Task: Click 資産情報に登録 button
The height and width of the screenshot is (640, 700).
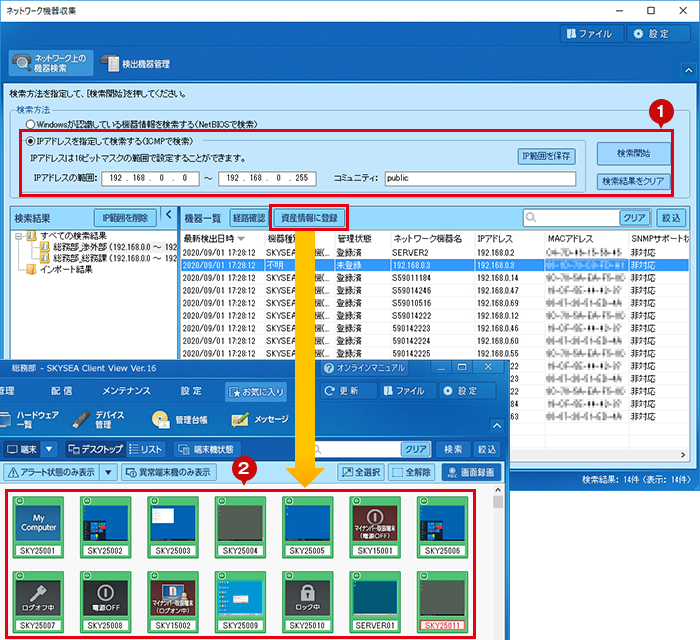Action: (309, 218)
